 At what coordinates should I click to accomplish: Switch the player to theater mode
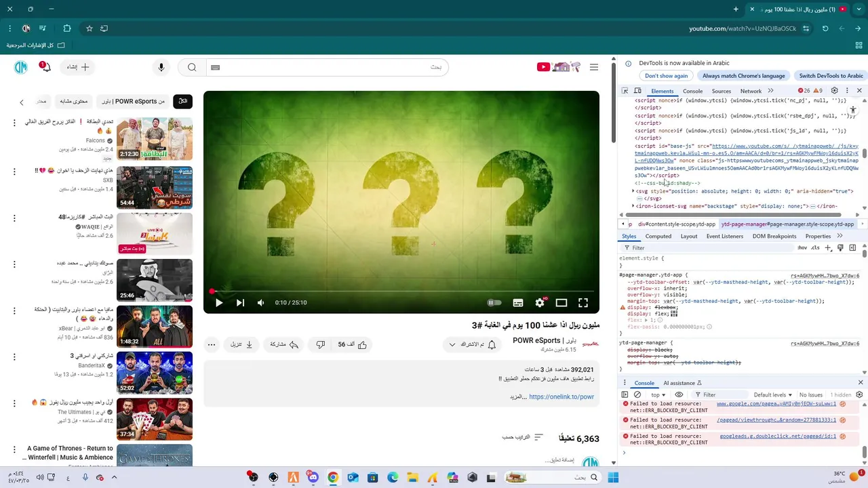point(561,303)
